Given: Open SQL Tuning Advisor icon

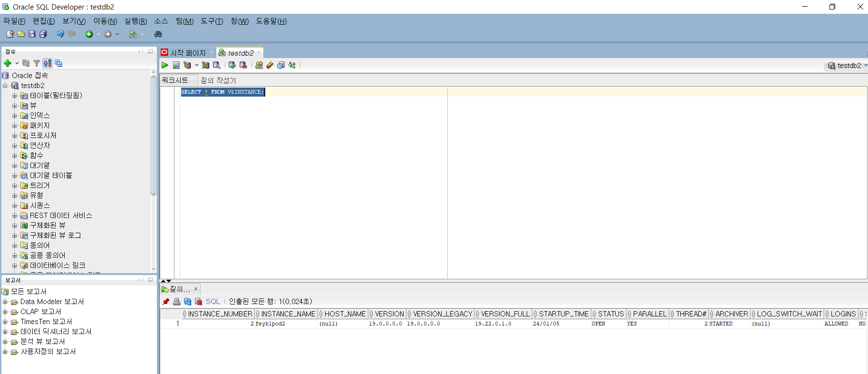Looking at the screenshot, I should [x=217, y=65].
